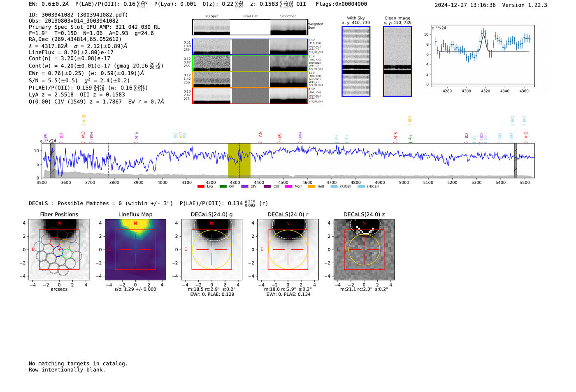Click the With Sky 2D image

click(356, 61)
